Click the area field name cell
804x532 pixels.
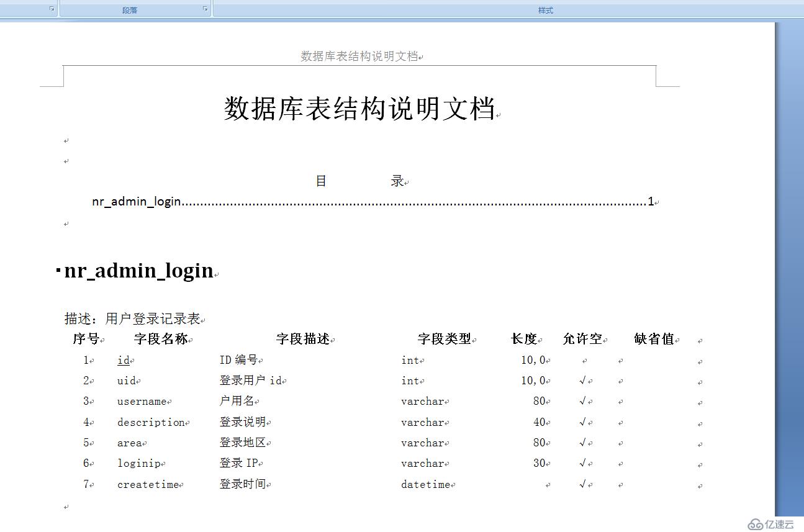point(130,443)
